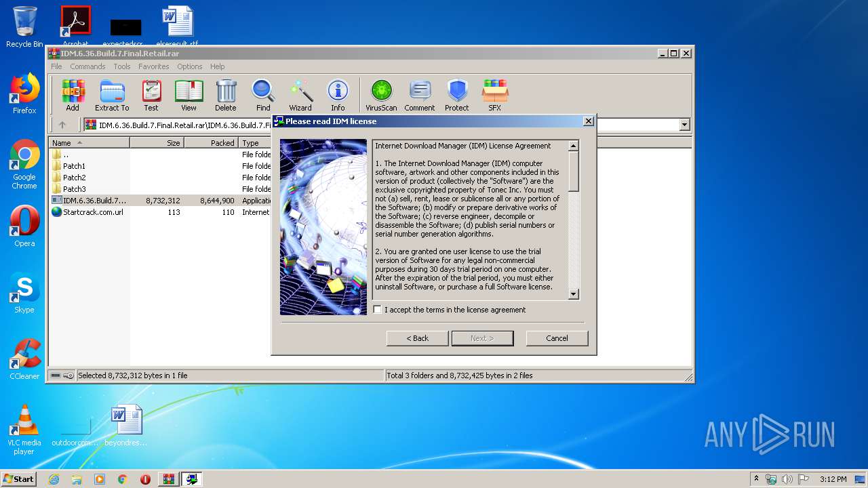
Task: Click Opera icon in taskbar
Action: tap(145, 479)
